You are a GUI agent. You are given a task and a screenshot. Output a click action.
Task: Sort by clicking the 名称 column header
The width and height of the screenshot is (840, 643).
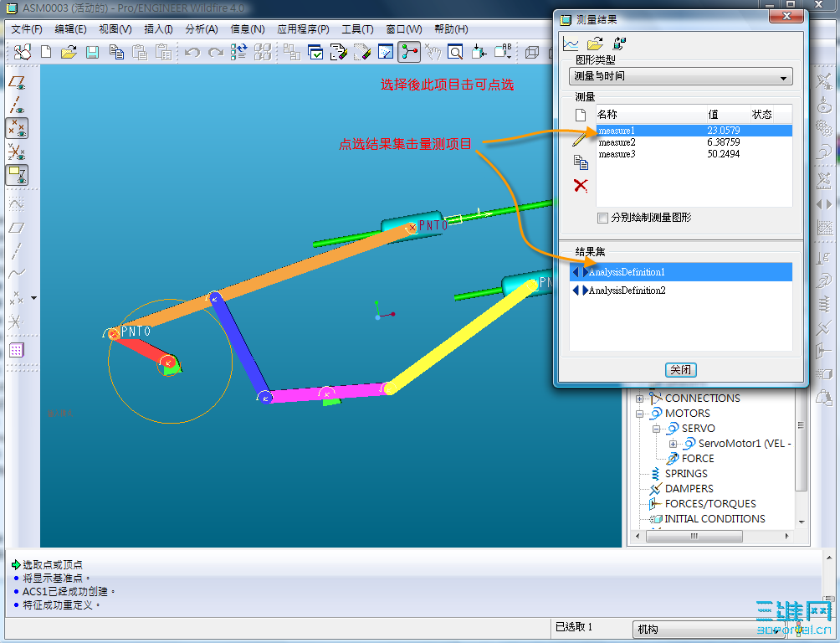[650, 114]
